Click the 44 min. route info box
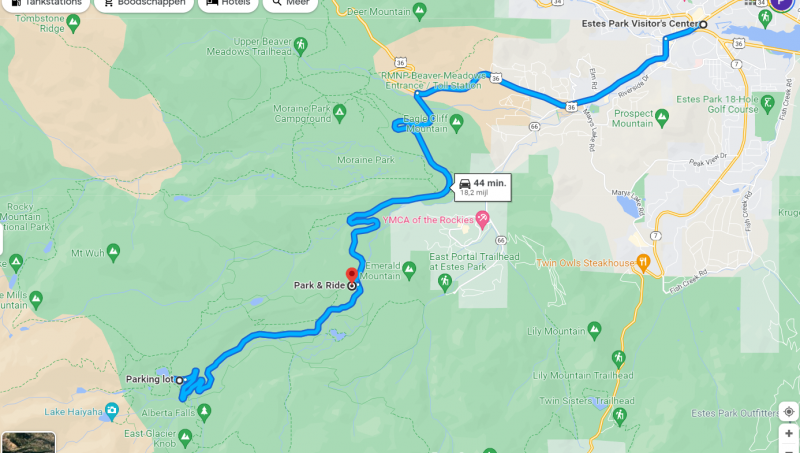 coord(483,187)
